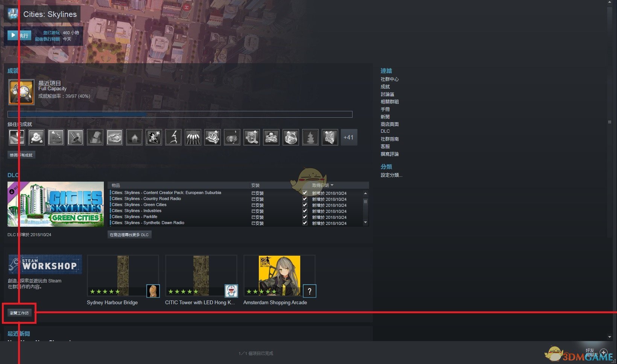617x364 pixels.
Task: Click the Cities: Skylines game icon
Action: coord(13,14)
